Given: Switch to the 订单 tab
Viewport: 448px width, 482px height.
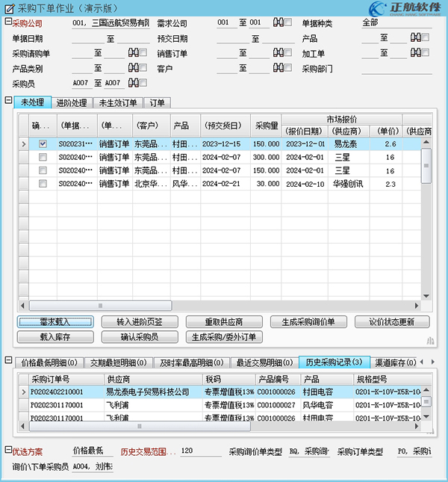Looking at the screenshot, I should click(158, 103).
